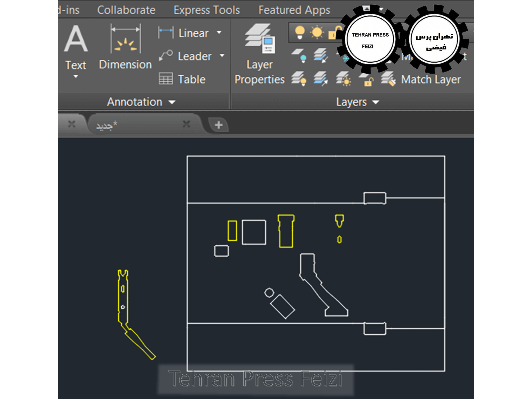The width and height of the screenshot is (532, 399).
Task: Select the small rectangle on lower line
Action: tap(375, 329)
